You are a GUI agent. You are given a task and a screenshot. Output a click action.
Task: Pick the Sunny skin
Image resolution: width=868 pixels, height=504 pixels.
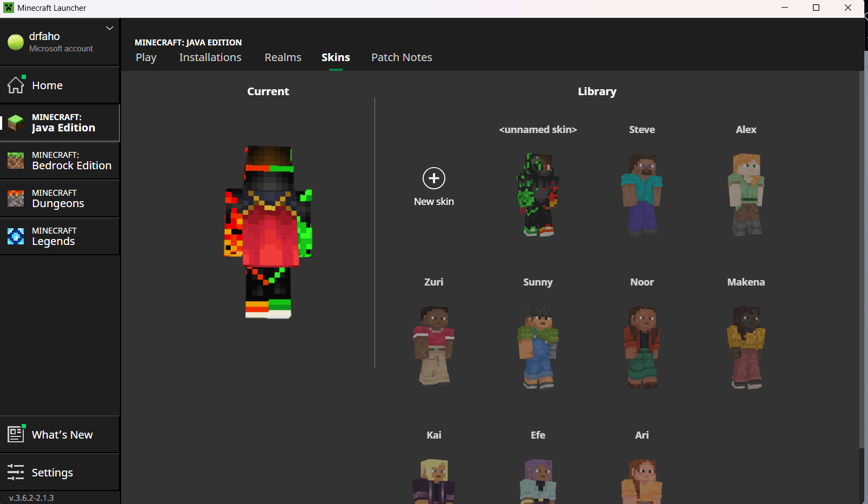pos(538,347)
